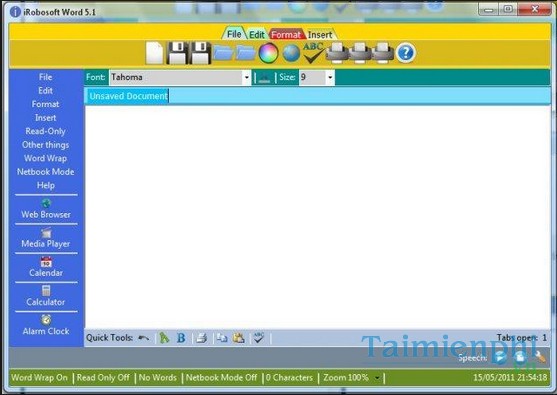Expand the Font name dropdown arrow
Viewport: 557px width, 395px height.
(247, 77)
